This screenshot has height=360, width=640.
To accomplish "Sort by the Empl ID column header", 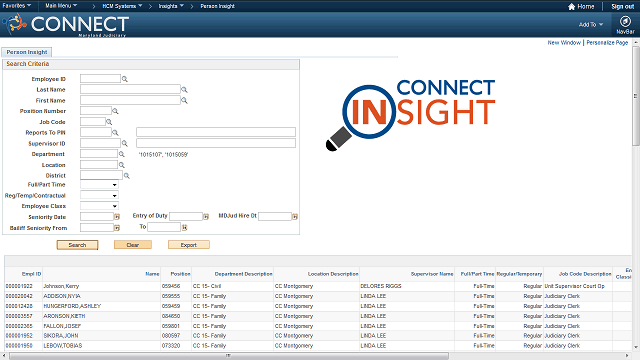I will tap(31, 274).
